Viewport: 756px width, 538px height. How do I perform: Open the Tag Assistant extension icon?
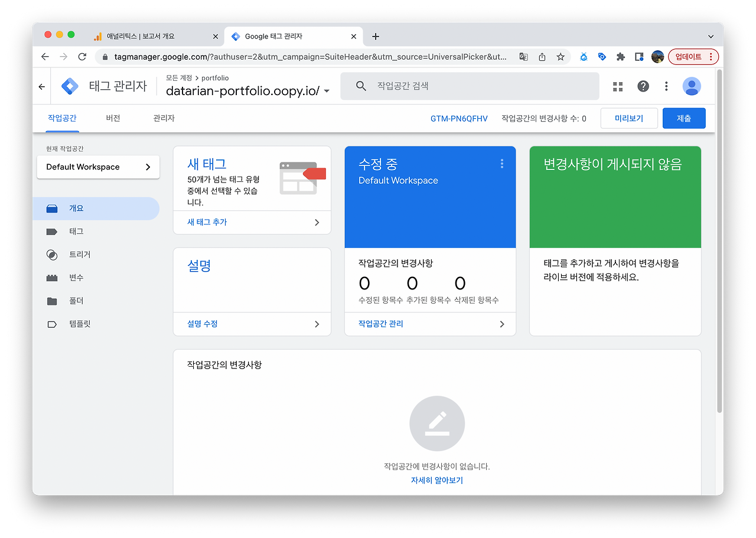click(x=602, y=57)
